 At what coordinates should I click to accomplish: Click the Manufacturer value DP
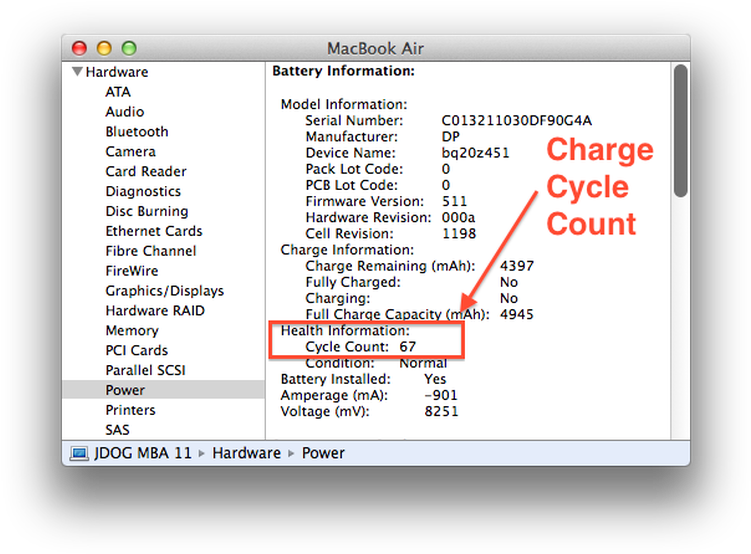450,136
